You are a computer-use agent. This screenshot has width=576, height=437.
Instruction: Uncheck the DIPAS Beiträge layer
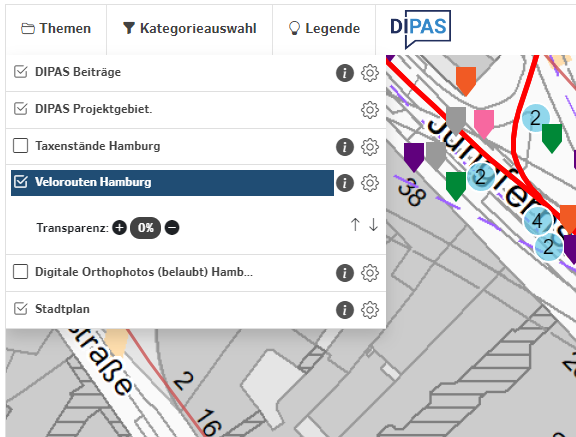[x=21, y=72]
